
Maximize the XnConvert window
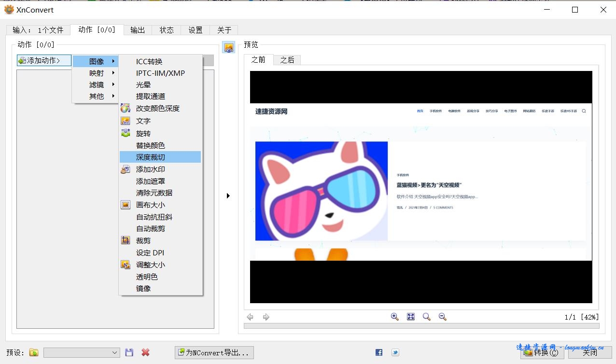pyautogui.click(x=574, y=10)
